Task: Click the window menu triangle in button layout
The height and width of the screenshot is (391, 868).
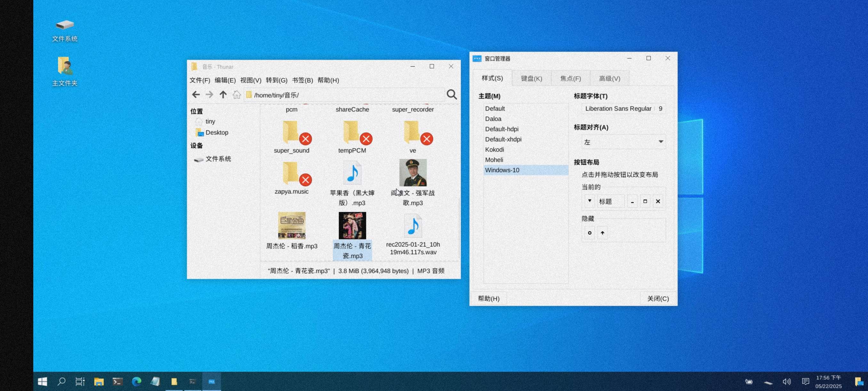Action: tap(589, 201)
